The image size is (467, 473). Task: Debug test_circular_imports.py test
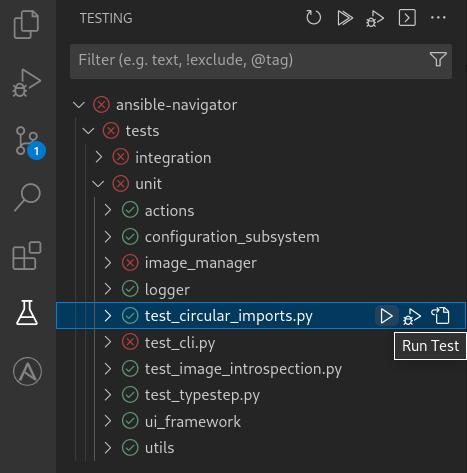pos(412,316)
